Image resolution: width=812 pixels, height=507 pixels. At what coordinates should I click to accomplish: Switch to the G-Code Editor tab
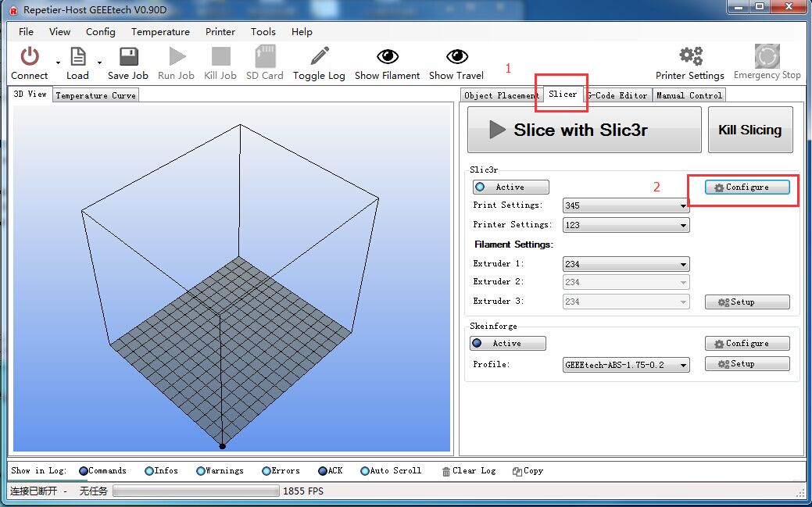pos(617,95)
